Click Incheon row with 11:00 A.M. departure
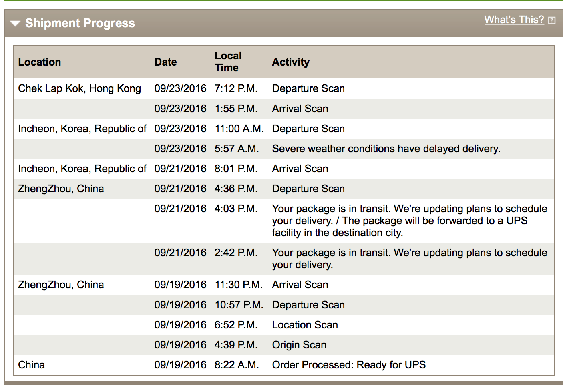The image size is (567, 392). [284, 129]
